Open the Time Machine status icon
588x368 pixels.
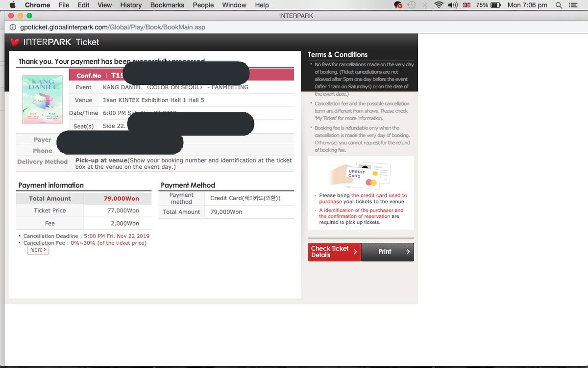[412, 5]
